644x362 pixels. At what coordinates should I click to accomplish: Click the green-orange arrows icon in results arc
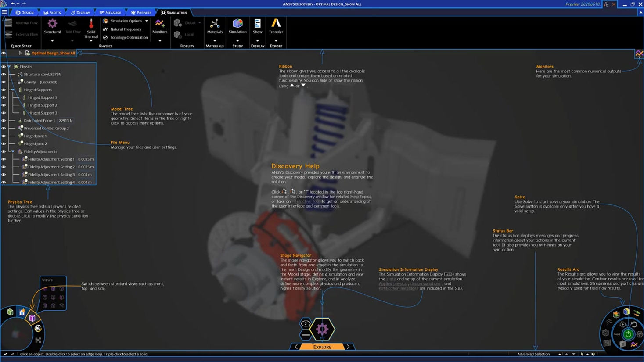pos(637,313)
